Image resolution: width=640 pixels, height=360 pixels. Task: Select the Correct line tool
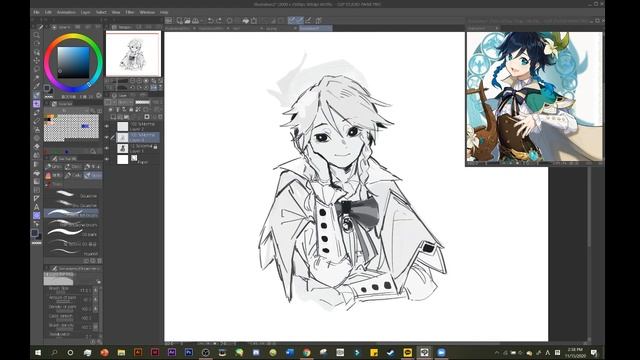pos(37,224)
